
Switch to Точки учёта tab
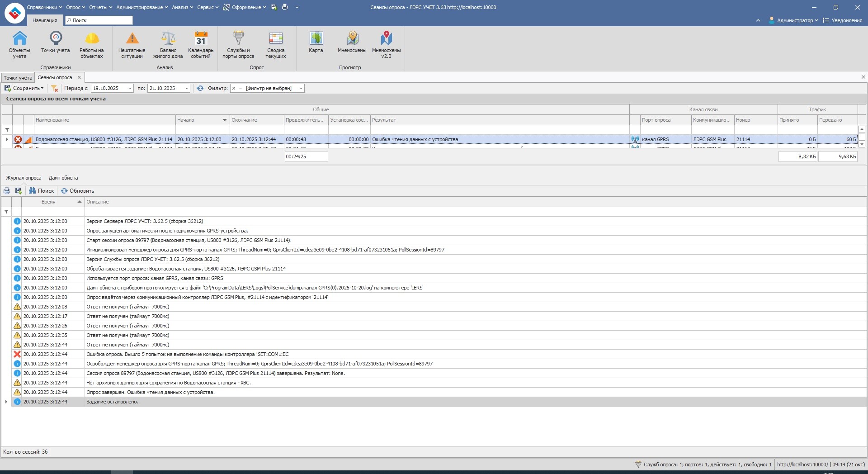point(18,78)
